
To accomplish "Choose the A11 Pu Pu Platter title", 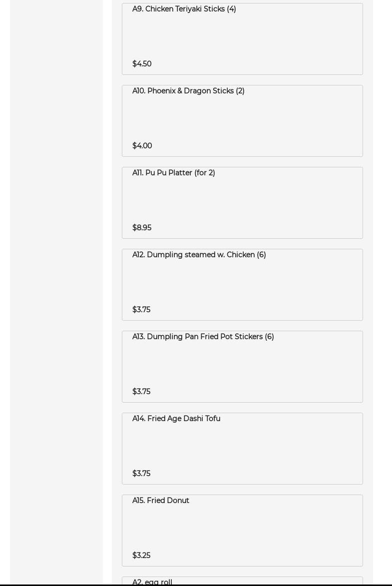I will [173, 173].
